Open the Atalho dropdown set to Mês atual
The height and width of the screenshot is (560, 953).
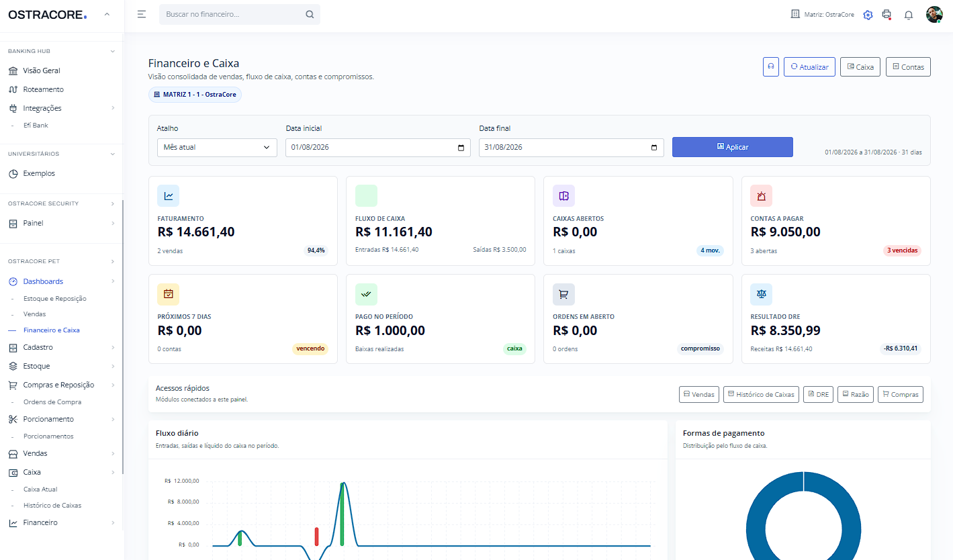tap(217, 148)
